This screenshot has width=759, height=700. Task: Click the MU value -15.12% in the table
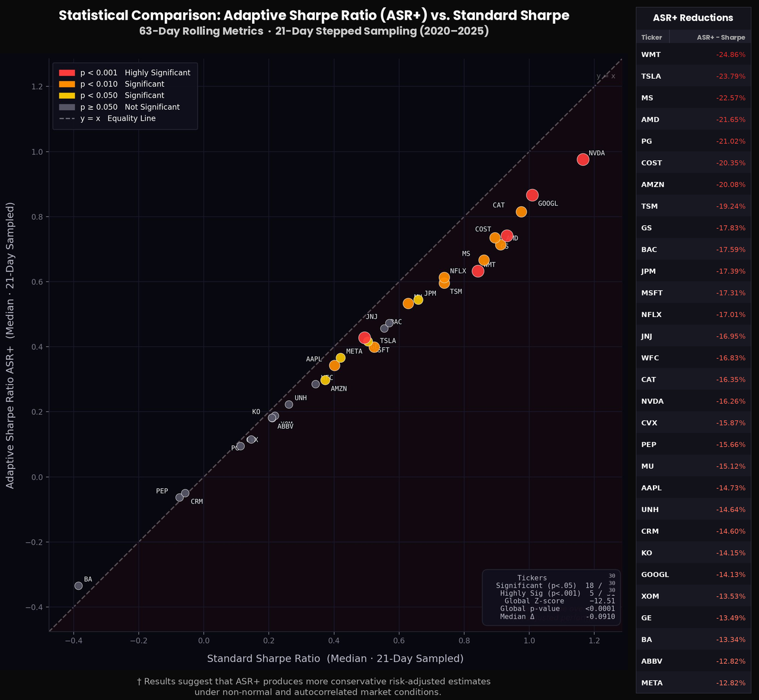731,466
